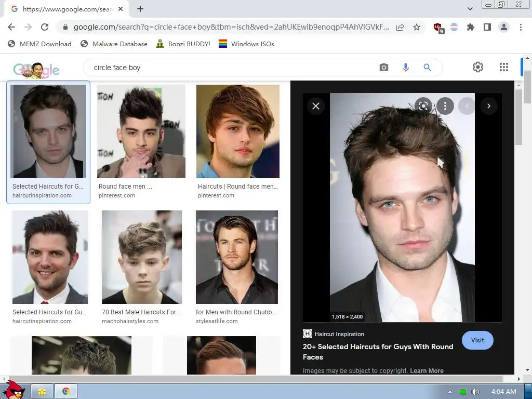
Task: Click the stylesatlife.com source text
Action: tap(217, 321)
